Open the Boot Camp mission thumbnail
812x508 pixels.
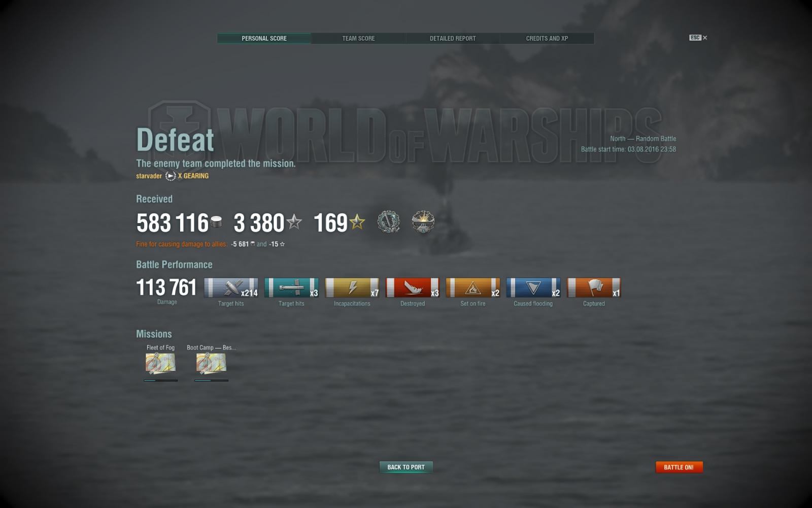[x=211, y=363]
